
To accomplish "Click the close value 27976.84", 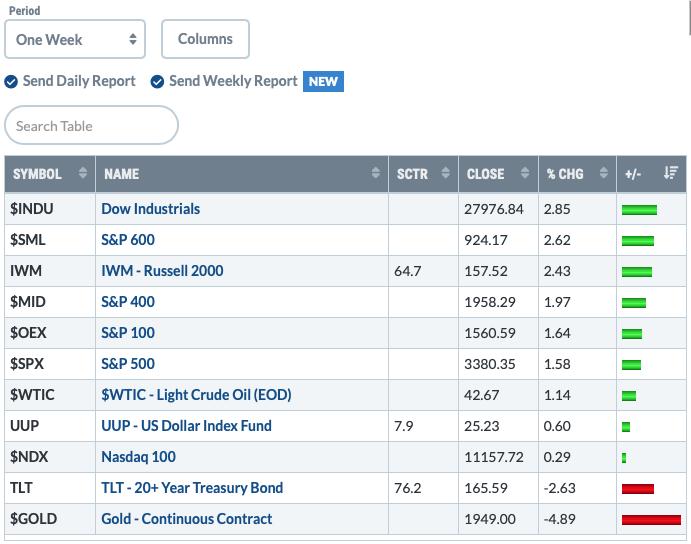I will tap(494, 209).
